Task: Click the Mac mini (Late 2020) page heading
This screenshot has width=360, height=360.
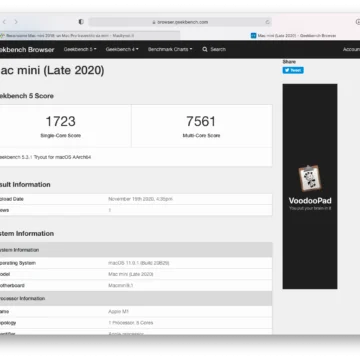Action: coord(52,71)
